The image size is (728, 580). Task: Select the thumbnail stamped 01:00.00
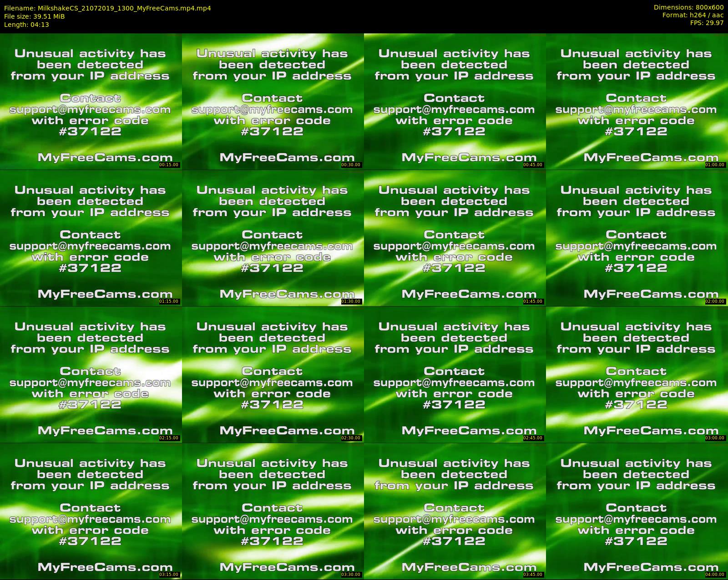(637, 102)
